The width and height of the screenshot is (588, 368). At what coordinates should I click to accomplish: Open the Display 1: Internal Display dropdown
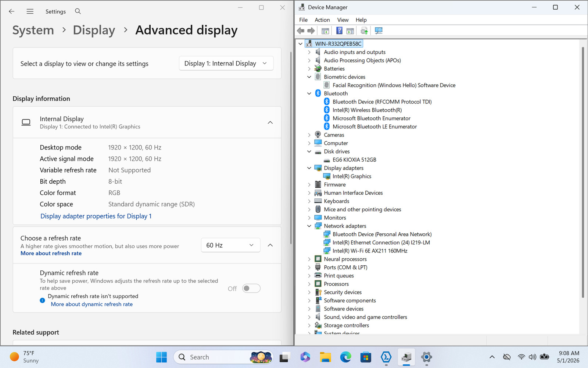coord(226,63)
